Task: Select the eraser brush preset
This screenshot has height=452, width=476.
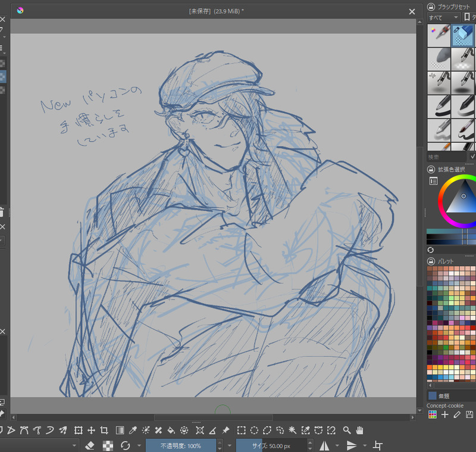Action: 463,36
